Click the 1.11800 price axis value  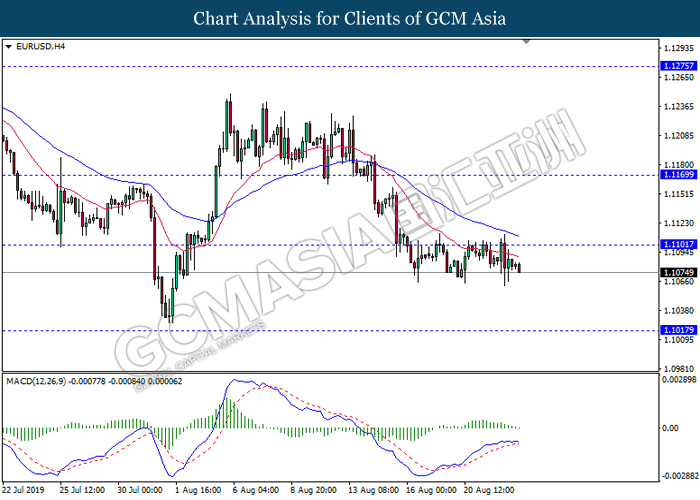[679, 165]
